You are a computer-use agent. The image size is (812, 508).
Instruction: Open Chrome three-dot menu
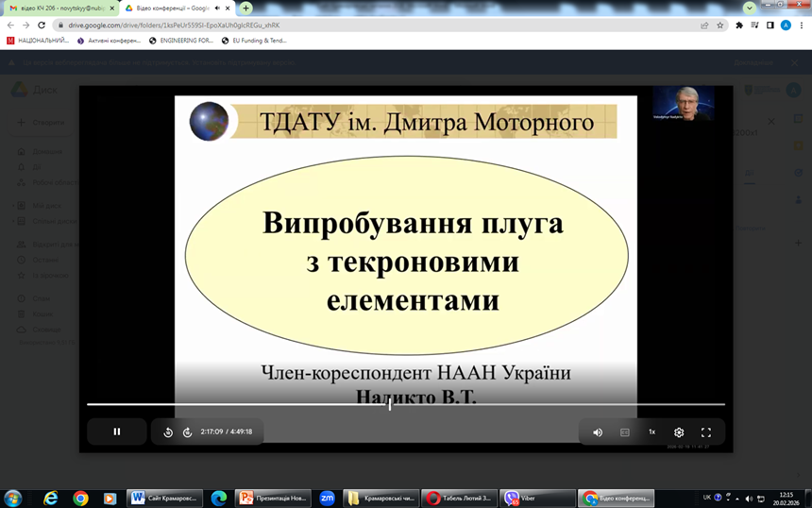point(802,25)
